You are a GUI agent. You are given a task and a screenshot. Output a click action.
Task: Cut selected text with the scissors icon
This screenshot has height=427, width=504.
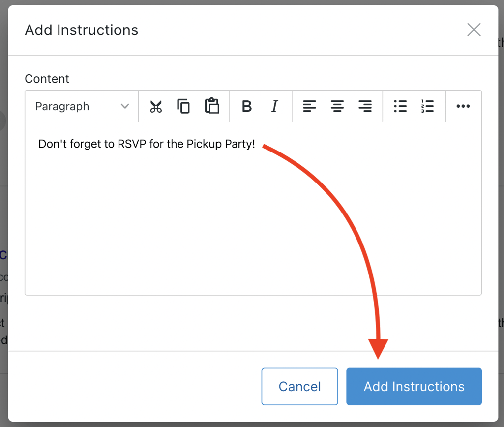click(156, 106)
